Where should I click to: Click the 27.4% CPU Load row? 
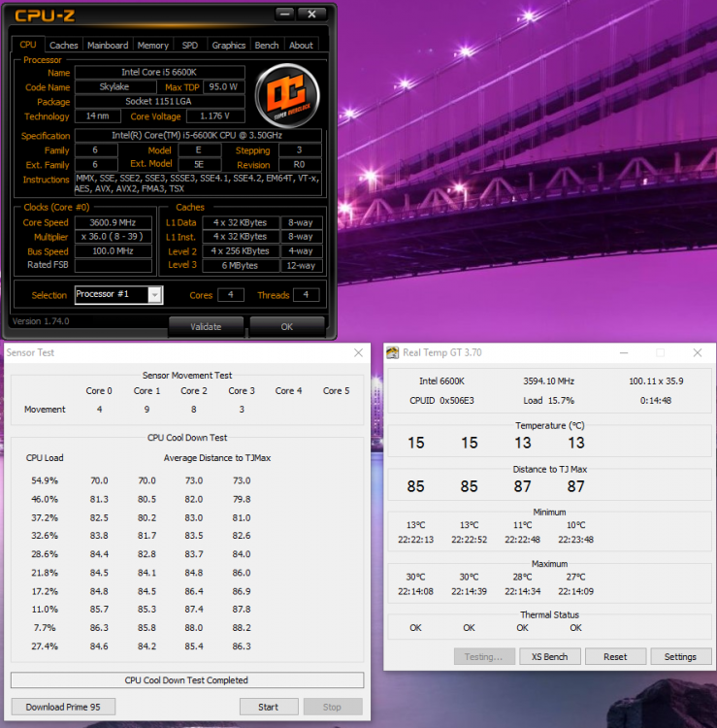coord(141,646)
